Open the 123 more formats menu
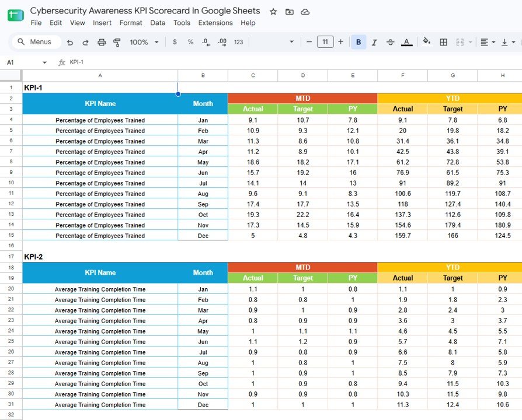 tap(238, 42)
